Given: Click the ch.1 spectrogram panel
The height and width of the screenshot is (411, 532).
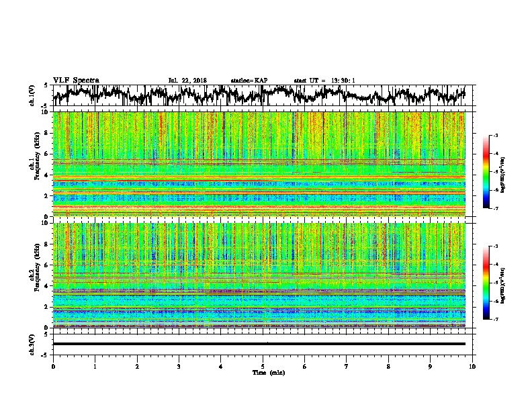Looking at the screenshot, I should 259,164.
